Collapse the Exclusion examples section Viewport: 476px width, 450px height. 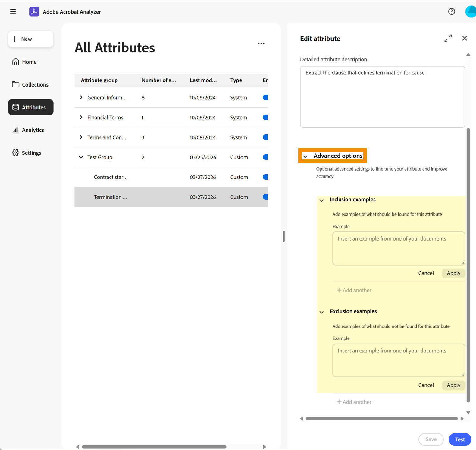pyautogui.click(x=321, y=312)
